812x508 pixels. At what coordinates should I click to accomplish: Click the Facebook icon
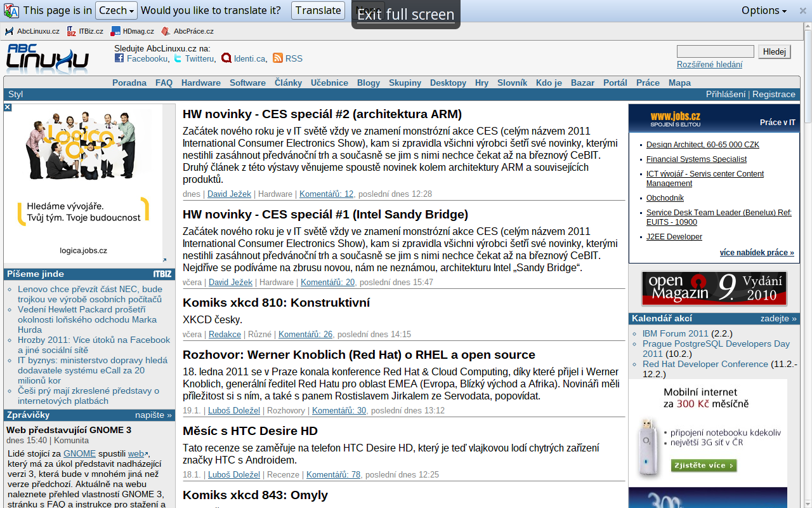click(x=119, y=58)
